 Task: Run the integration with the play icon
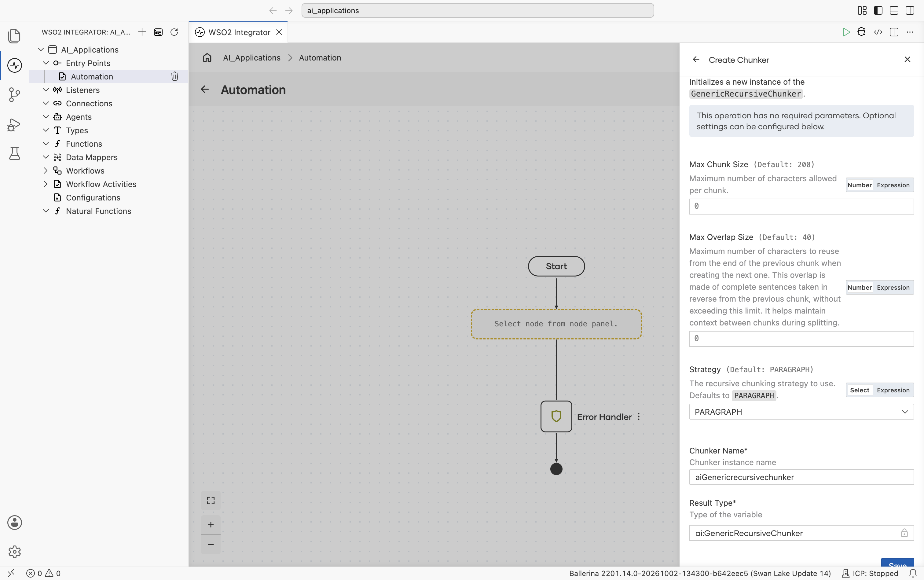click(x=846, y=32)
